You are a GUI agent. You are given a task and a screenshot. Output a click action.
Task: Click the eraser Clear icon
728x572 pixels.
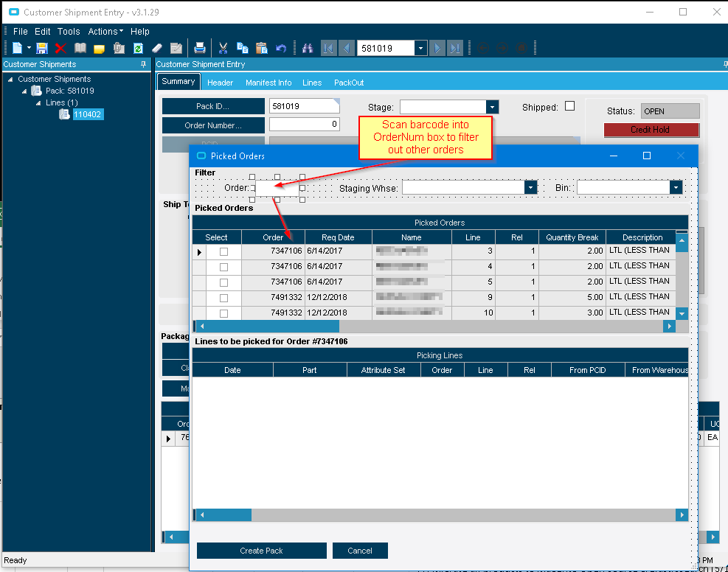pyautogui.click(x=157, y=48)
